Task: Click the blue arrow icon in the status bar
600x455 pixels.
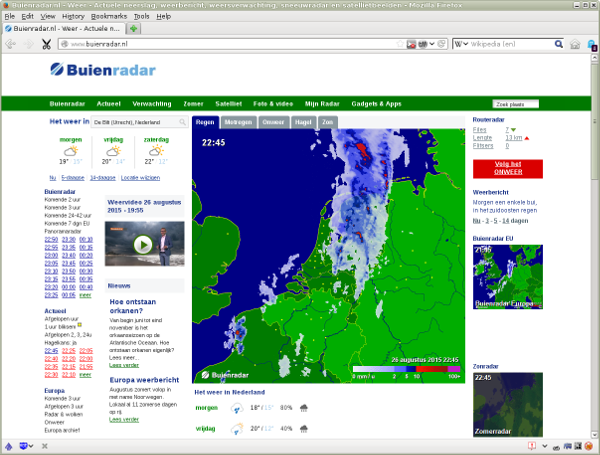Action: point(9,446)
